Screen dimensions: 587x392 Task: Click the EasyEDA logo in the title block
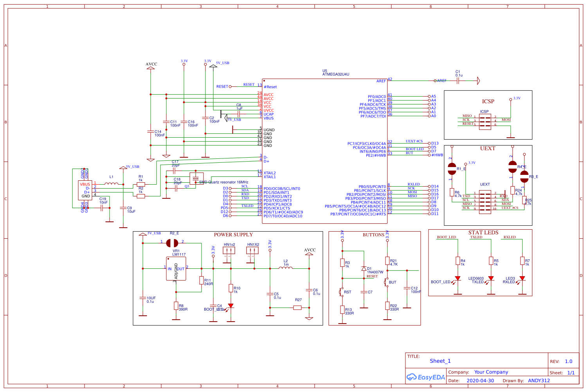(x=427, y=376)
